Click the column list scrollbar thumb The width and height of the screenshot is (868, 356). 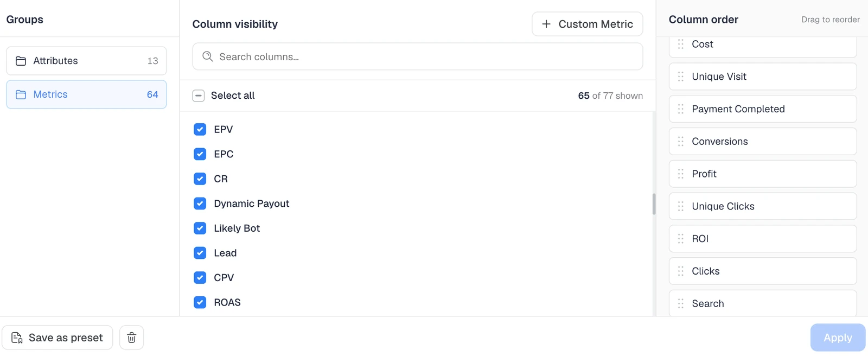click(654, 204)
